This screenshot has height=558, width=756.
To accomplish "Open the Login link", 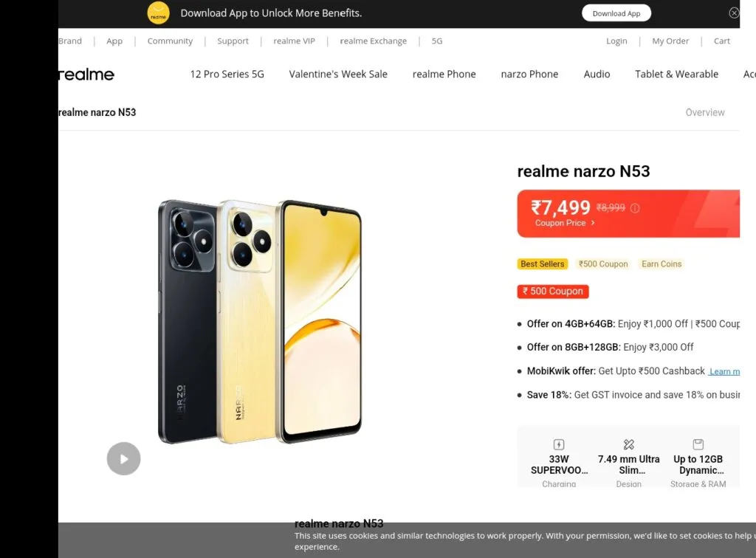I will tap(616, 41).
